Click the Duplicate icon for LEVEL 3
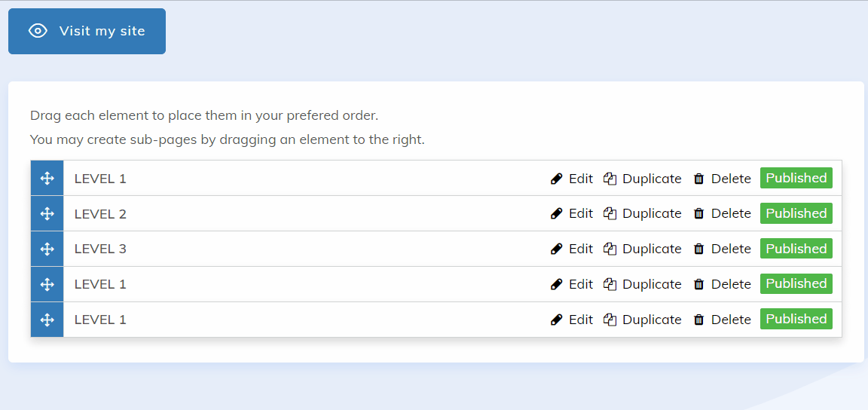Viewport: 868px width, 410px height. [x=610, y=249]
